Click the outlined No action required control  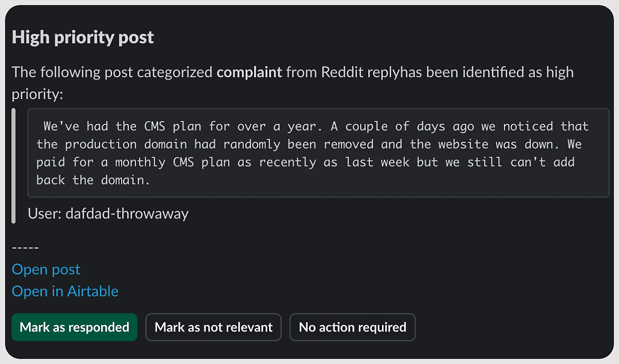tap(352, 327)
